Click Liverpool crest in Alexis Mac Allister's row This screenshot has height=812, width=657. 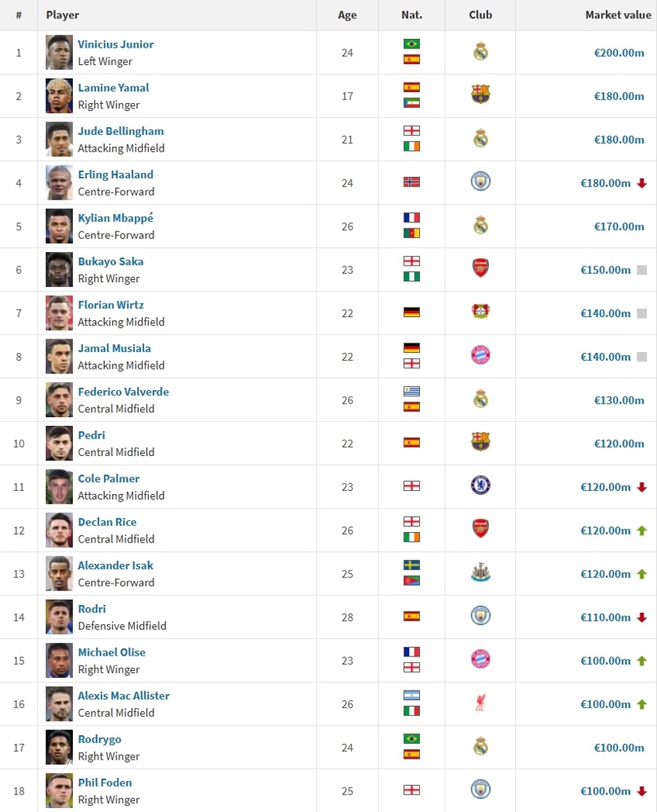(480, 703)
